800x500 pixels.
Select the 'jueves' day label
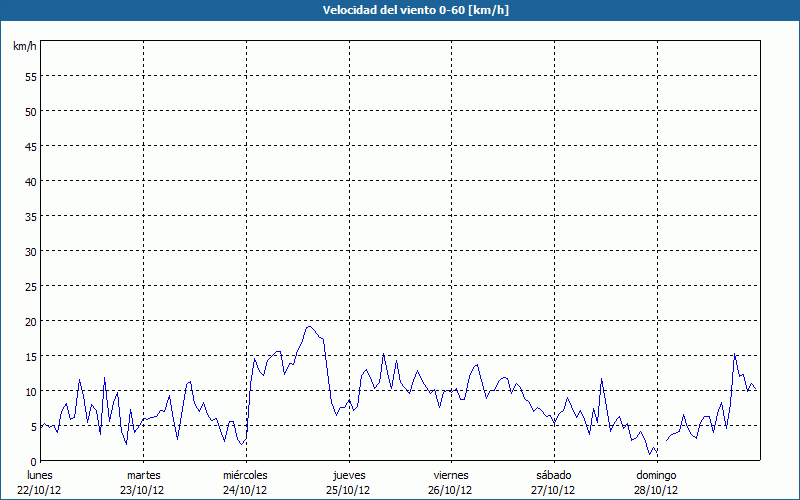(x=348, y=475)
